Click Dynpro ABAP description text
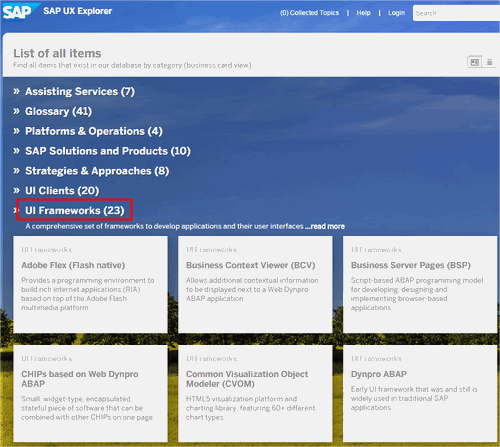Screen dimensions: 500x447 tap(414, 398)
